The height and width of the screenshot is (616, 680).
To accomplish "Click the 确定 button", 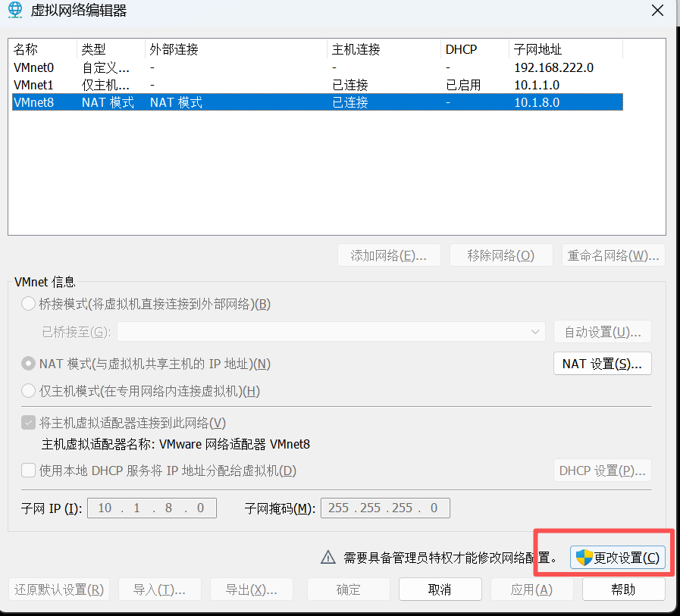I will coord(349,589).
